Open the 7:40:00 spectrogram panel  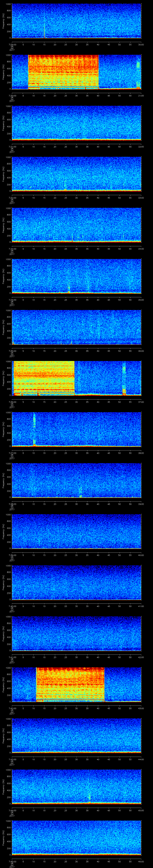[76, 582]
